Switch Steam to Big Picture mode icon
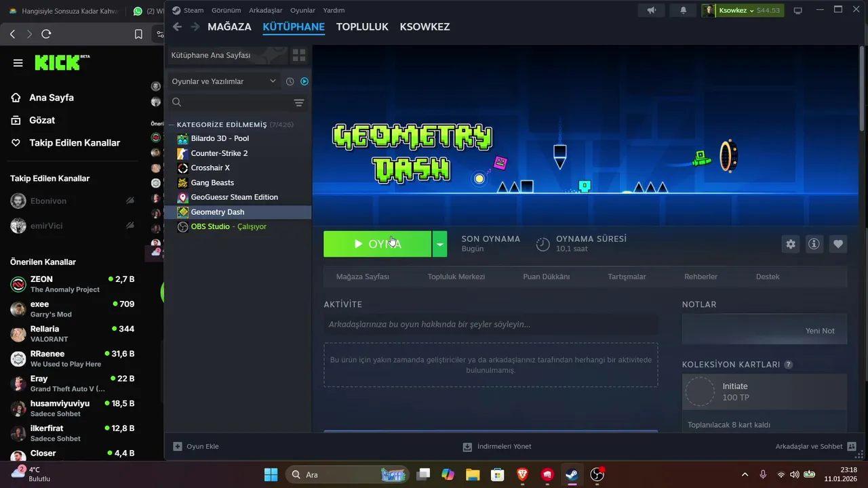868x488 pixels. coord(798,10)
